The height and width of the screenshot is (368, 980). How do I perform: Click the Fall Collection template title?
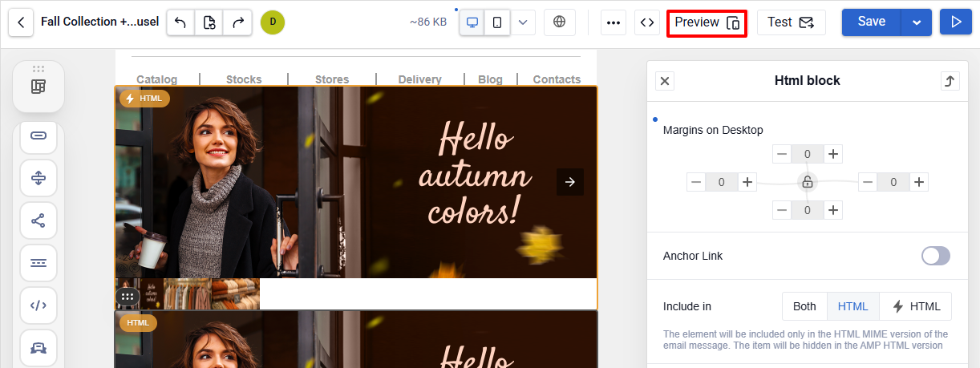coord(99,22)
